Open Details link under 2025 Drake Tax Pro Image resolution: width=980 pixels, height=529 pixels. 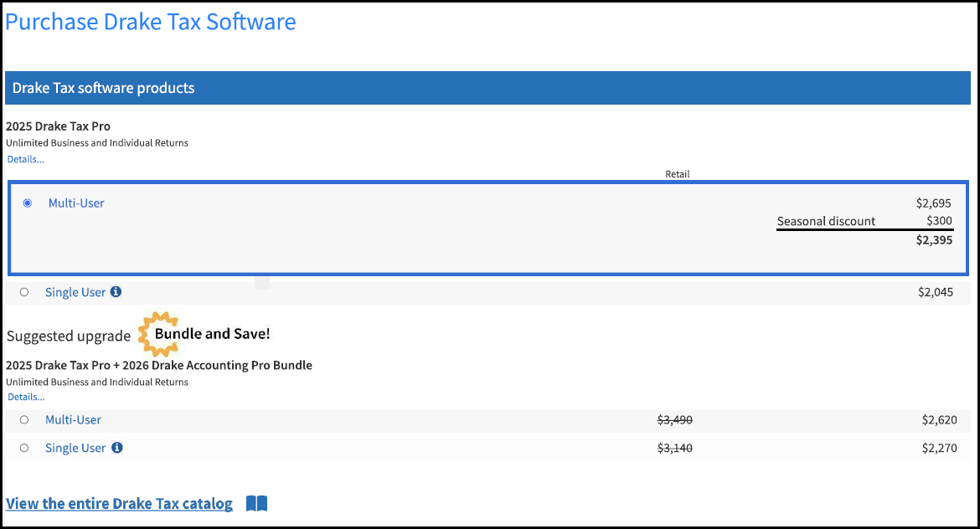pos(26,159)
